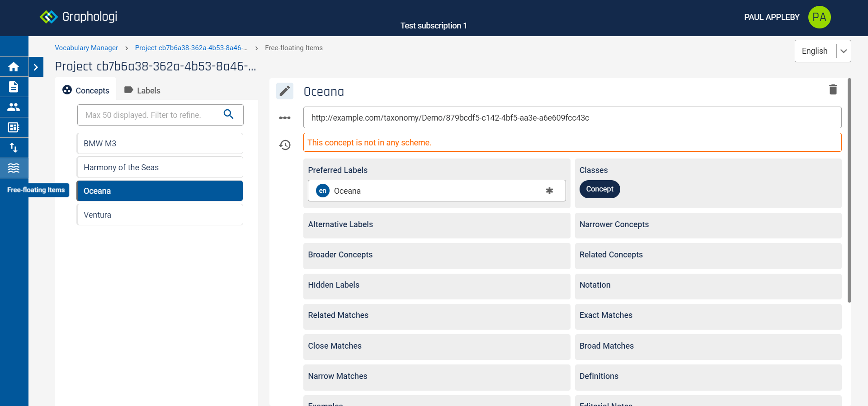Open the users group sidebar icon

(14, 107)
